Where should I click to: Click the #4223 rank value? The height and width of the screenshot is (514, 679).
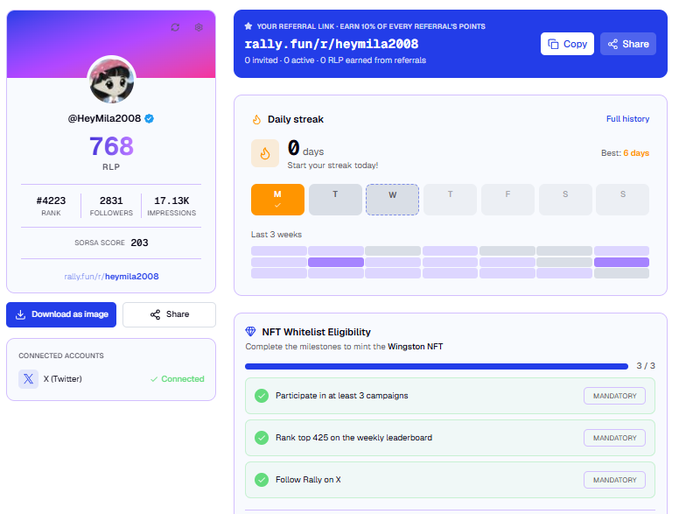pos(51,201)
